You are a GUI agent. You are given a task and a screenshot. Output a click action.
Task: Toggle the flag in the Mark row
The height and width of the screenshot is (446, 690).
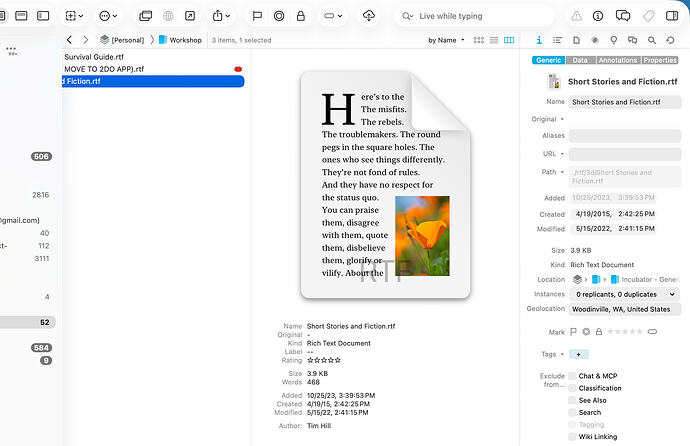point(573,332)
